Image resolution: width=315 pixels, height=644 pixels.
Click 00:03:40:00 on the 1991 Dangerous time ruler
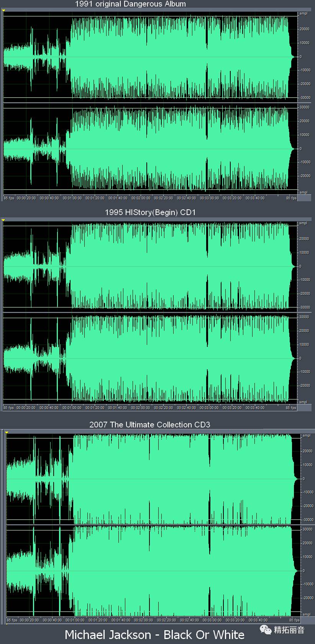pos(255,198)
